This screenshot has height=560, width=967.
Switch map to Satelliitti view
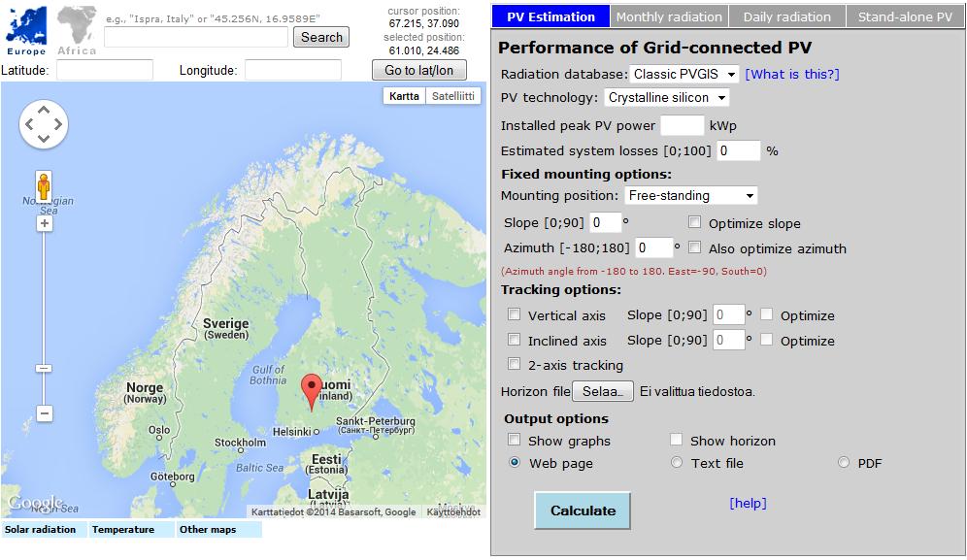coord(453,96)
